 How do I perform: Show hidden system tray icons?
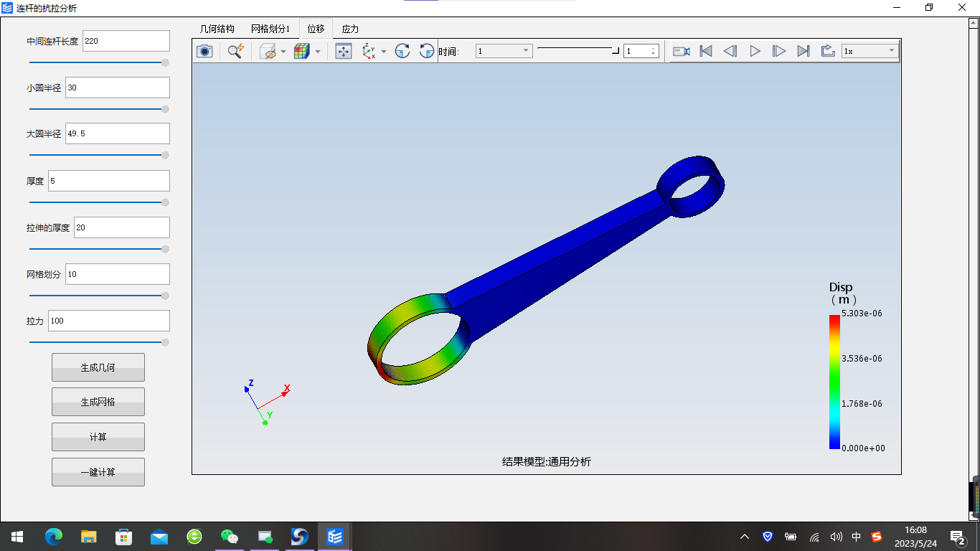(745, 537)
